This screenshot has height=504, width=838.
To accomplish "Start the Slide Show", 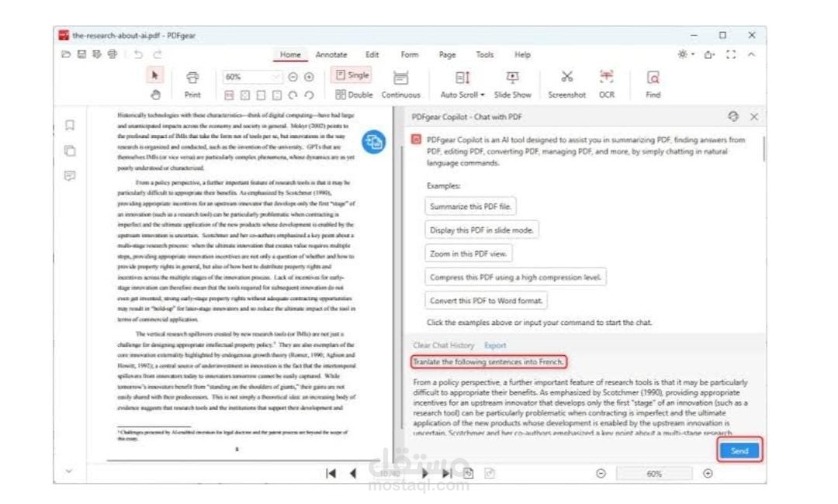I will coord(513,85).
